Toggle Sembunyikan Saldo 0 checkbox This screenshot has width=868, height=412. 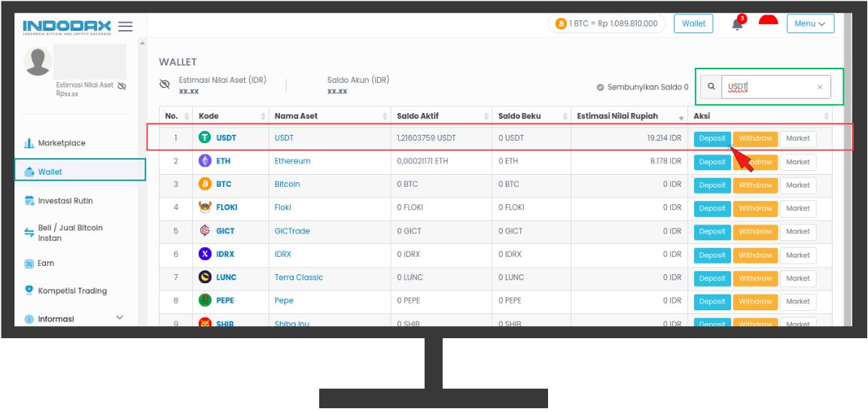600,87
